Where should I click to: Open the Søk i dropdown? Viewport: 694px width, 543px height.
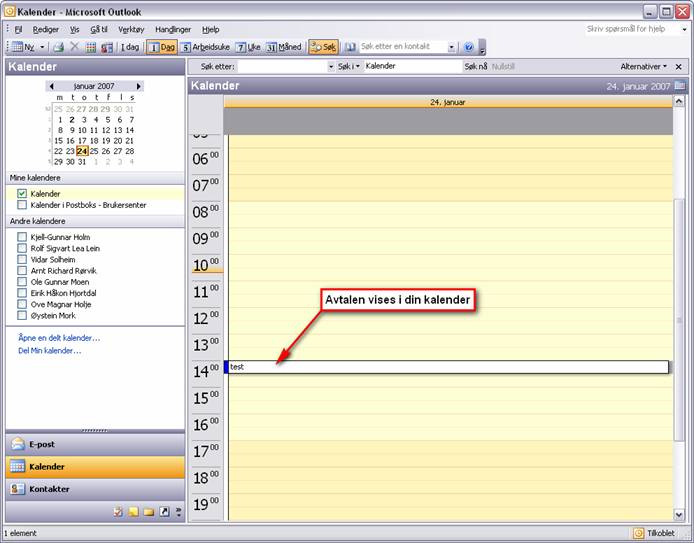[349, 66]
